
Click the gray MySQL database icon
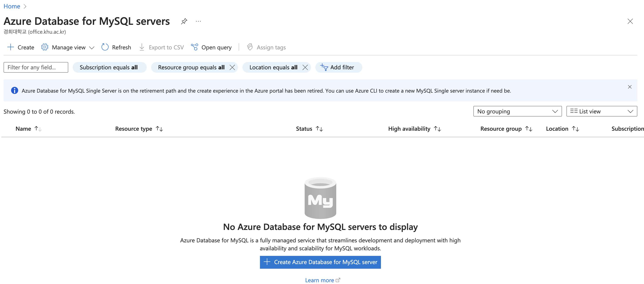(x=320, y=198)
